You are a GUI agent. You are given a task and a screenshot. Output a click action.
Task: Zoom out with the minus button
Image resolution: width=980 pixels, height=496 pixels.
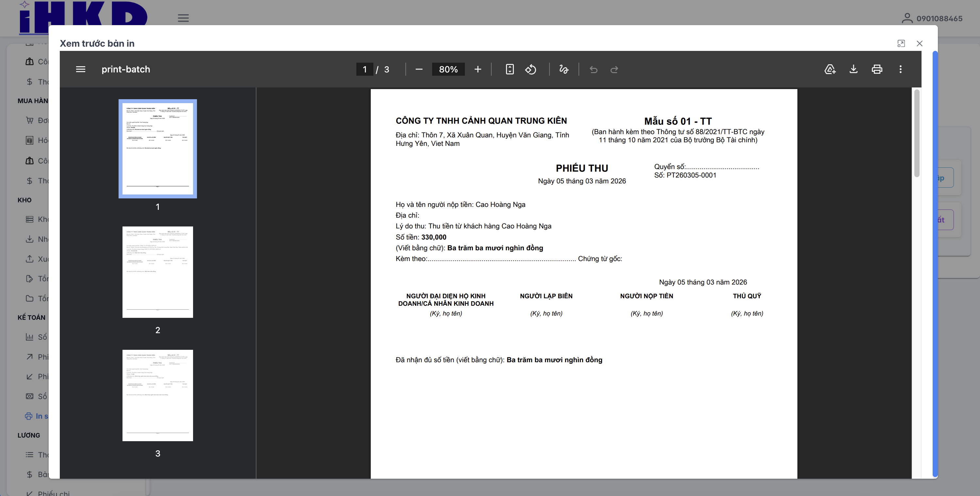419,69
